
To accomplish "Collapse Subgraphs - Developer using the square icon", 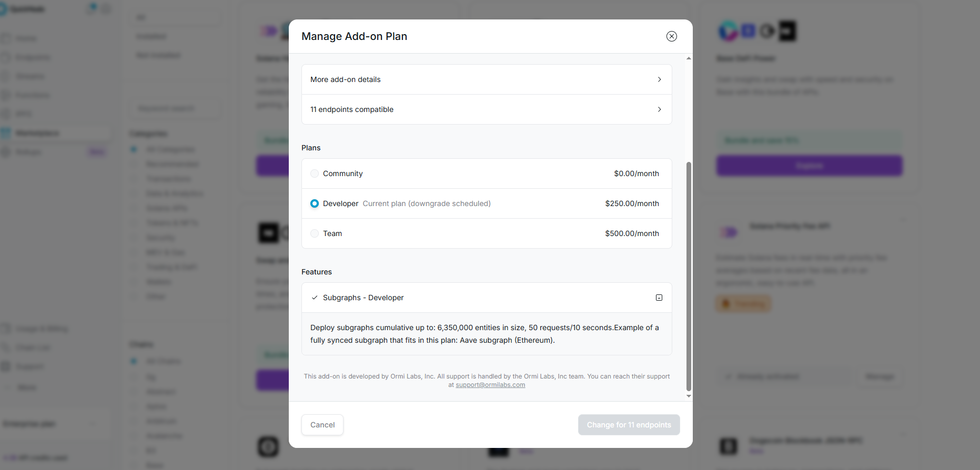I will point(659,298).
